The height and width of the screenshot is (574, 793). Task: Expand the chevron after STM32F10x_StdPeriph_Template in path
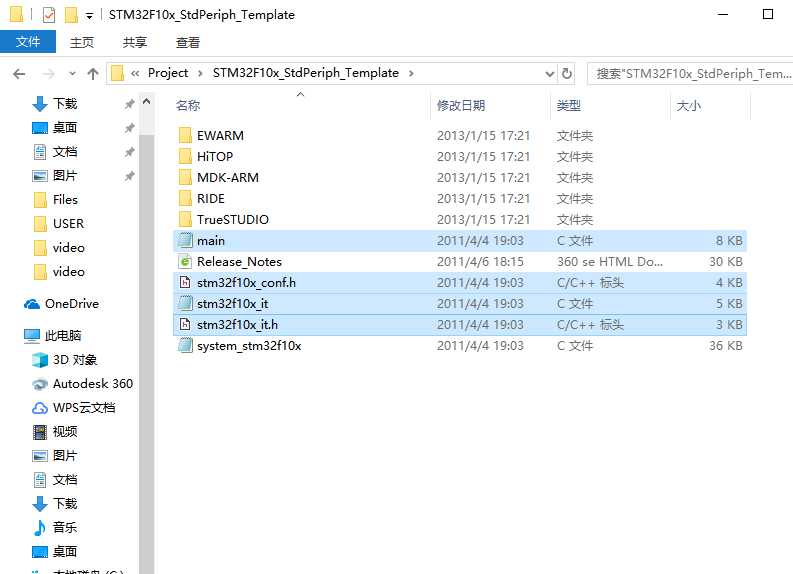point(411,74)
